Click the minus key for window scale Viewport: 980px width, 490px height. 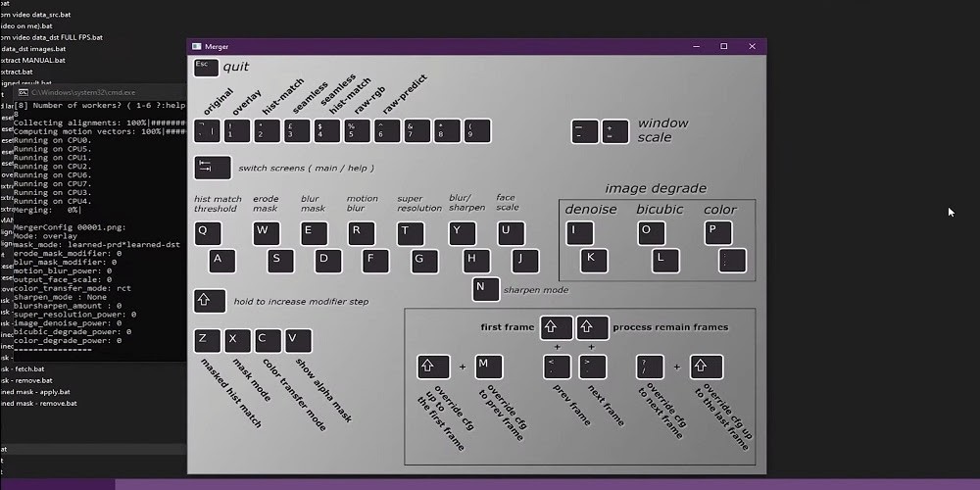pos(584,132)
